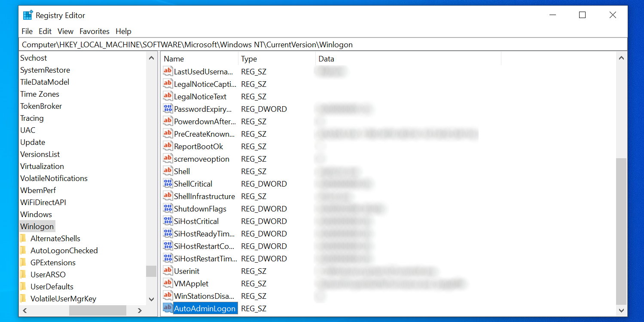Select the string icon of PowerdownAfter...
This screenshot has height=322, width=644.
(x=168, y=121)
